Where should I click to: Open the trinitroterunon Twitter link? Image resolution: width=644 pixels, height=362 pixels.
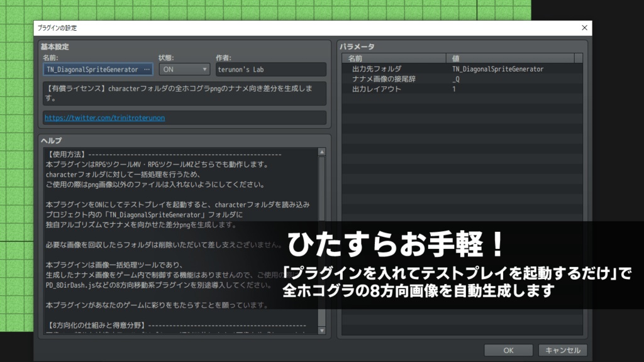click(103, 117)
